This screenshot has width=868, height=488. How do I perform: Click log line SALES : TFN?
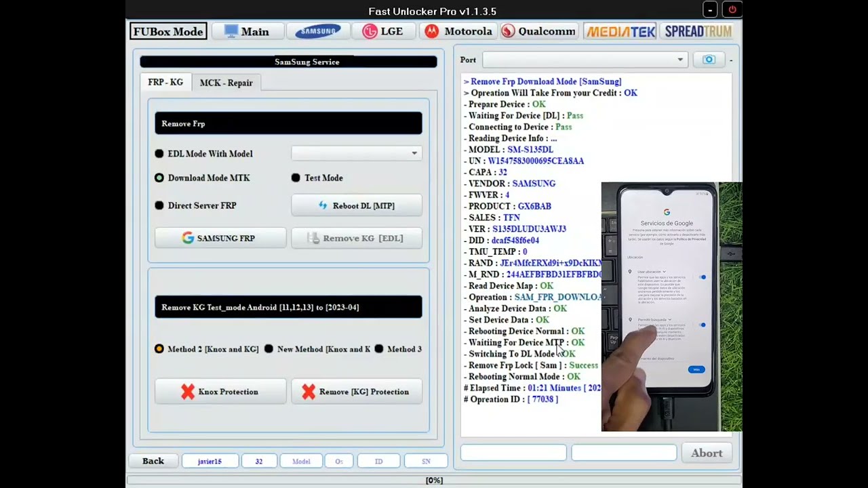click(x=492, y=218)
